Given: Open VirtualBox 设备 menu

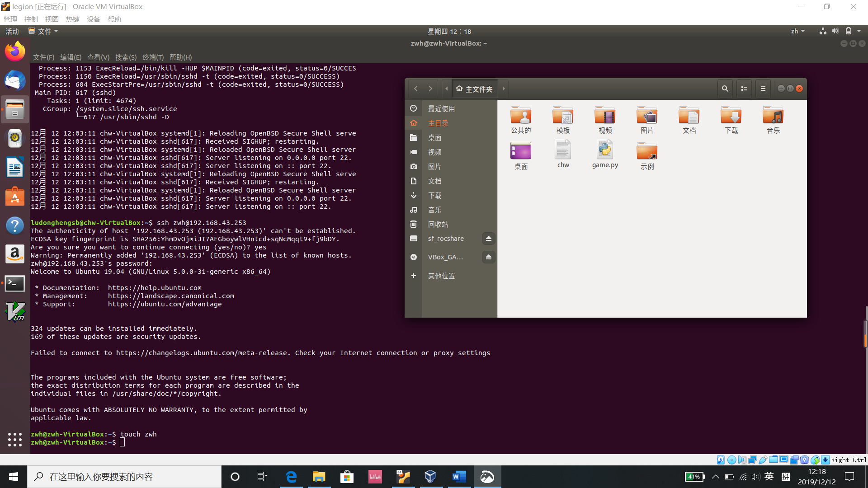Looking at the screenshot, I should tap(93, 19).
